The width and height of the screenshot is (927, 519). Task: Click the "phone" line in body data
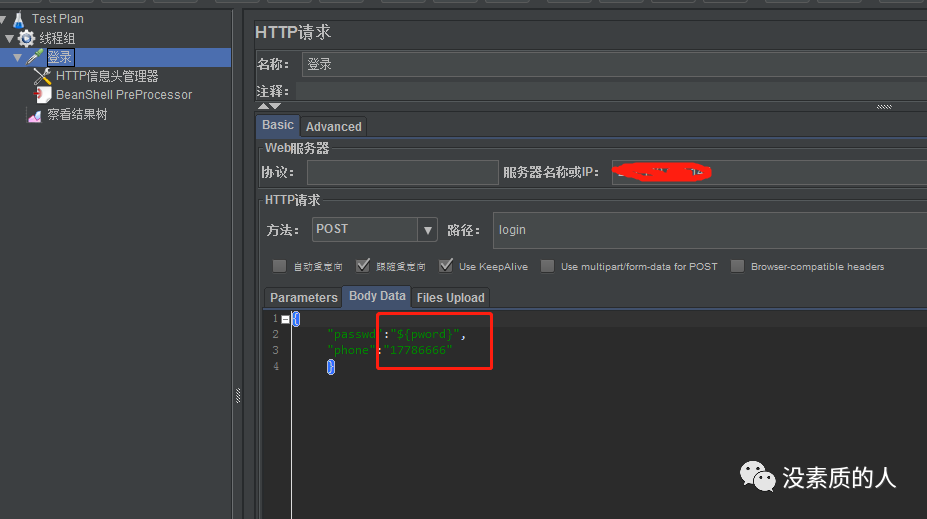click(390, 351)
